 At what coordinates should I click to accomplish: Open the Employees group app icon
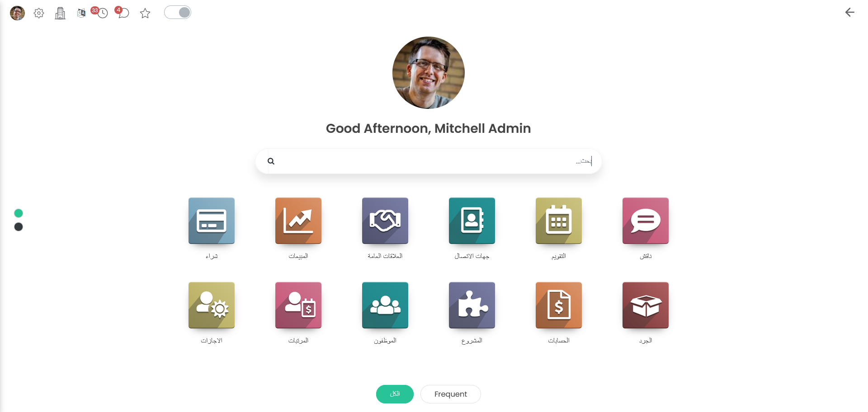point(385,305)
